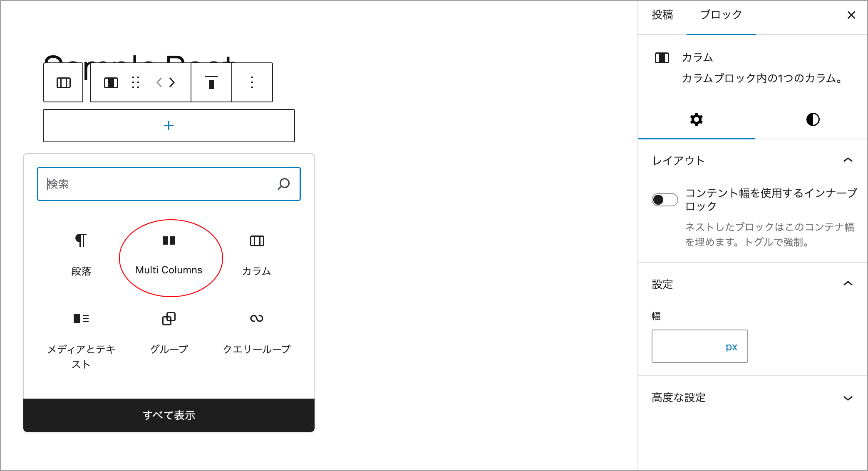Screen dimensions: 868x471
Task: Open the styles half-circle tab
Action: (812, 120)
